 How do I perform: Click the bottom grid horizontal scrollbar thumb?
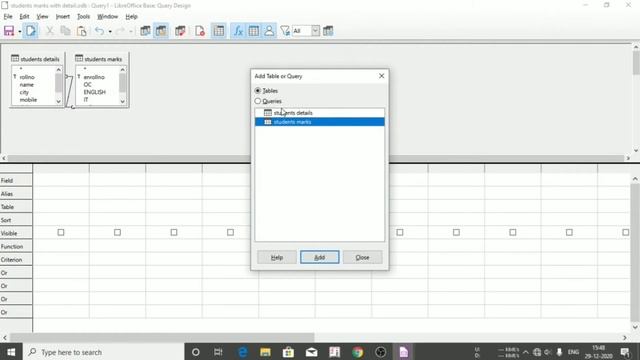pyautogui.click(x=162, y=338)
